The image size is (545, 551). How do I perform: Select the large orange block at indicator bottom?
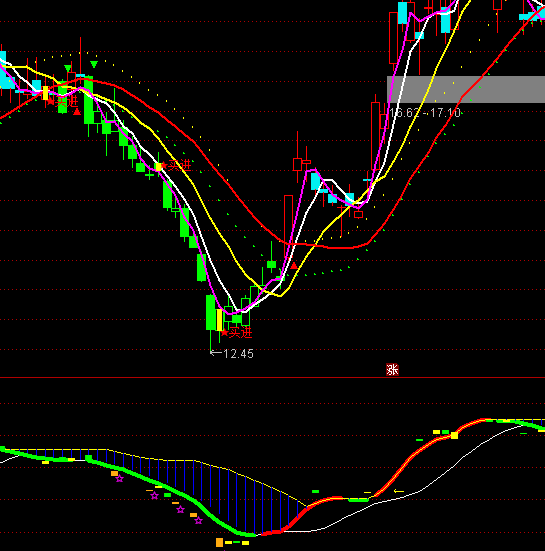coord(220,542)
